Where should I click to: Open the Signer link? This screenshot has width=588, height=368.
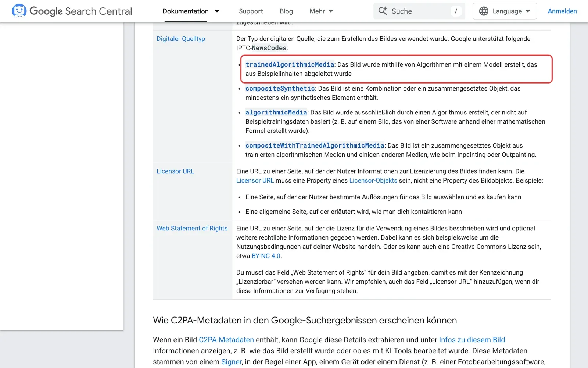[232, 362]
